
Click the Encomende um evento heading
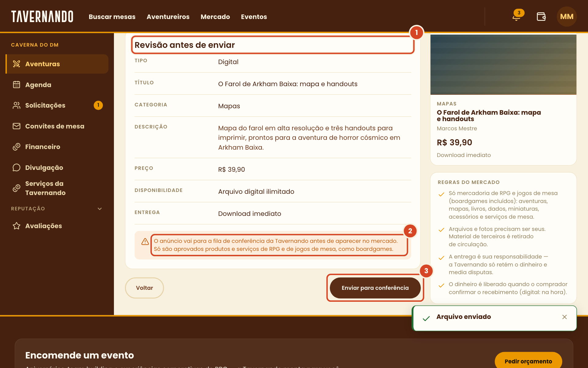[x=80, y=355]
